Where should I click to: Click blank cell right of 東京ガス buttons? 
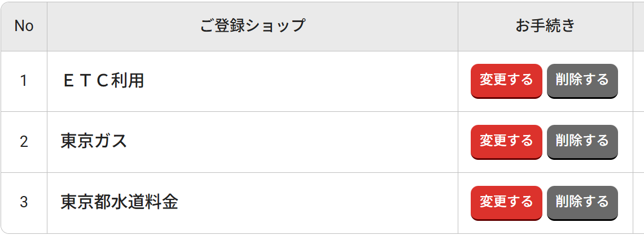(638, 141)
